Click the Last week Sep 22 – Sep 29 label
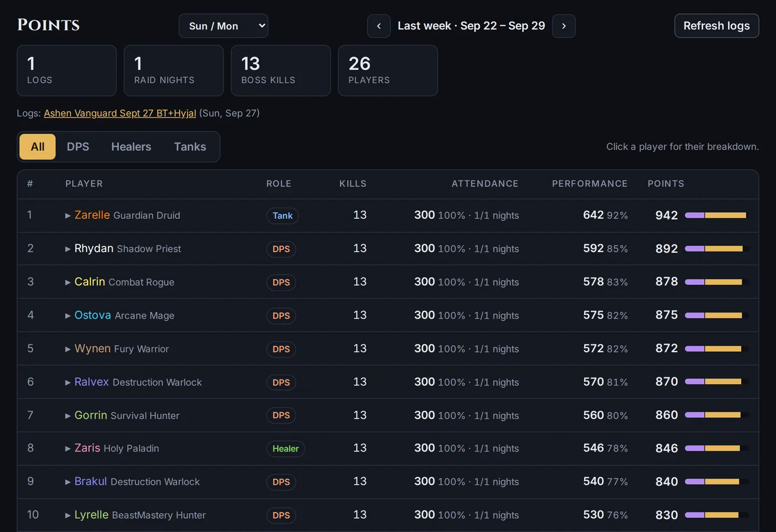 471,26
